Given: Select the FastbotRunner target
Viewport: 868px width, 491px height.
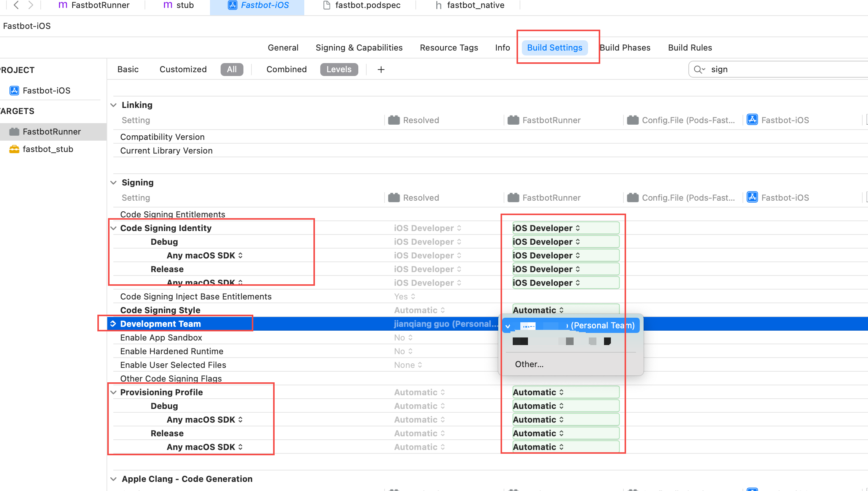Looking at the screenshot, I should coord(53,131).
